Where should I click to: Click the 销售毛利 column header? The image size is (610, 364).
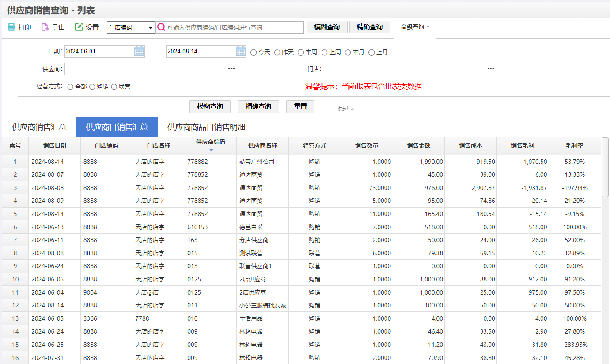pyautogui.click(x=523, y=145)
